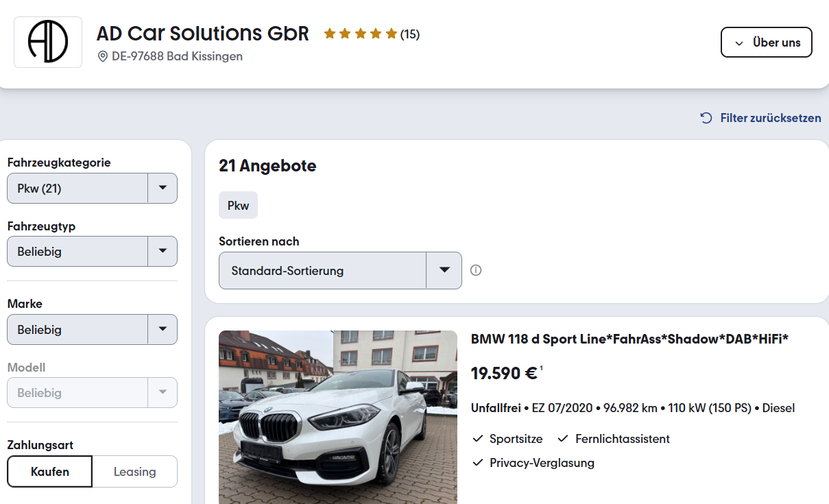
Task: Click the Sportsitze checkmark icon
Action: tap(478, 439)
